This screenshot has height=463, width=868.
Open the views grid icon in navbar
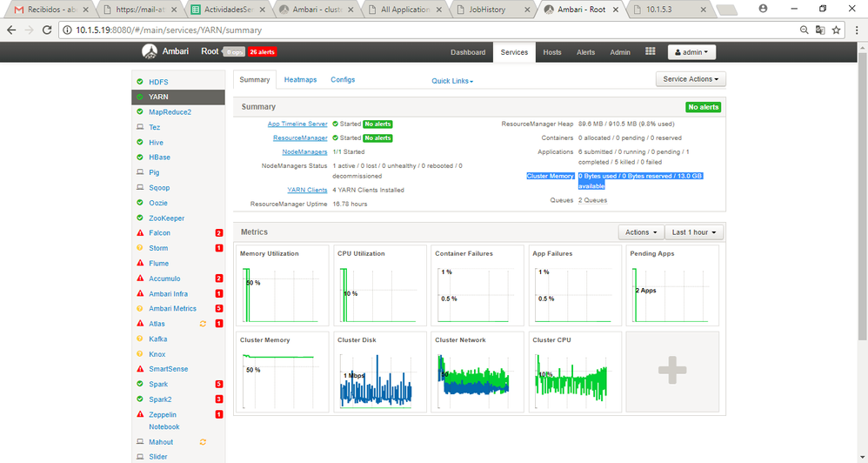point(651,51)
